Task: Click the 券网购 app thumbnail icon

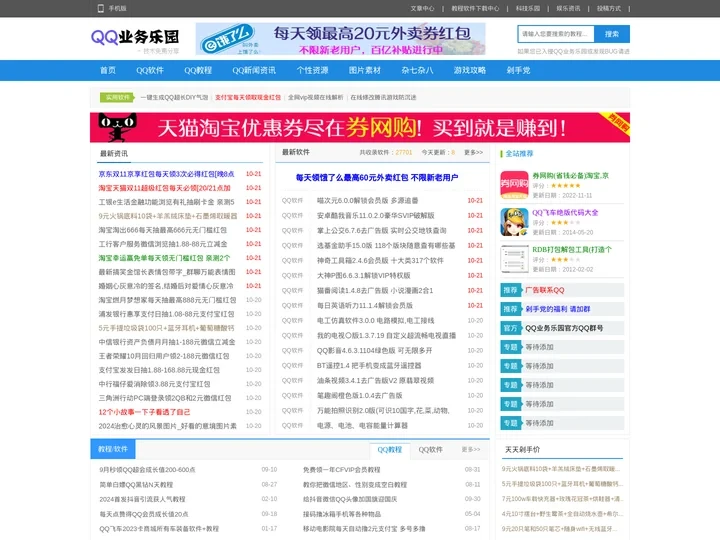Action: [514, 185]
